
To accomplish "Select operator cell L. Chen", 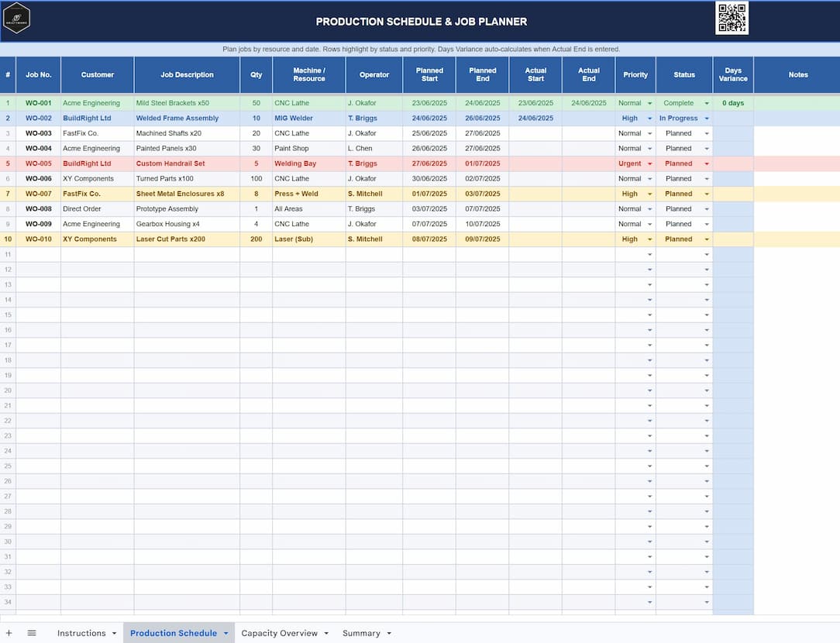I will click(374, 148).
